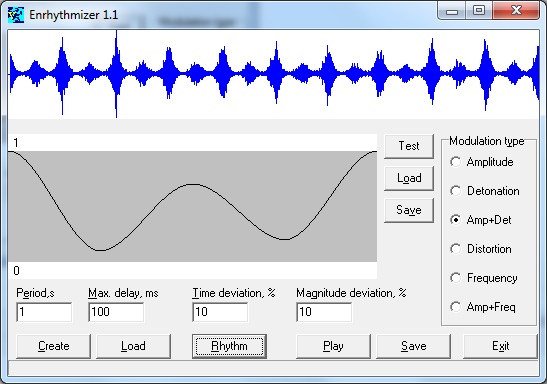
Task: Focus the Magnitude deviation % field
Action: coord(324,312)
